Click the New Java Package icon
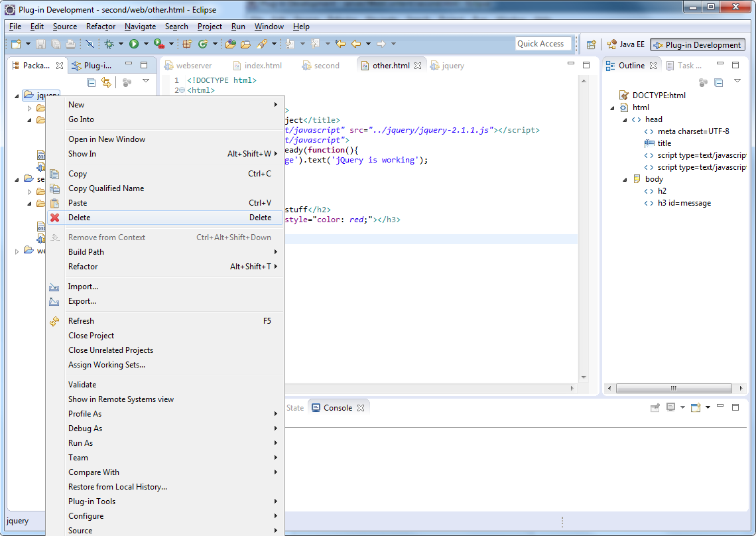 [187, 44]
